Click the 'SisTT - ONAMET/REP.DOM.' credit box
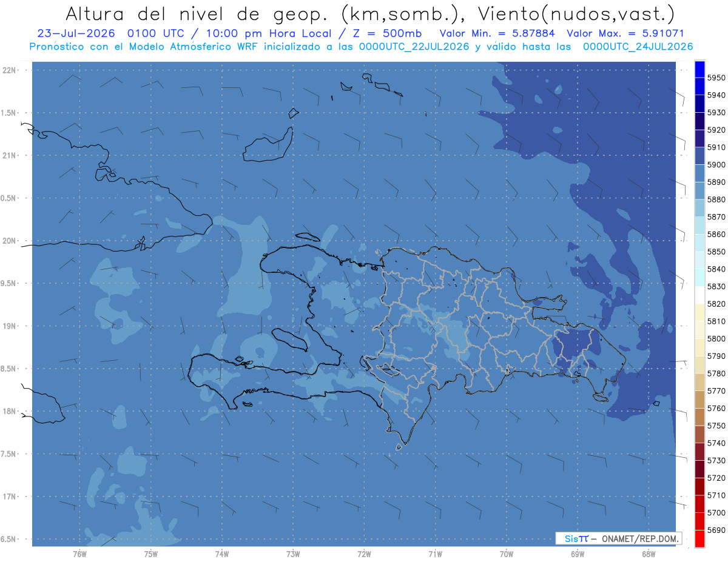This screenshot has width=728, height=562. coord(618,538)
